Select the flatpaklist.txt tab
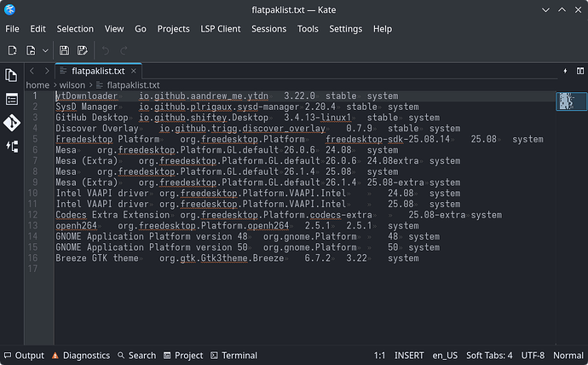Viewport: 588px width, 365px height. (x=98, y=71)
